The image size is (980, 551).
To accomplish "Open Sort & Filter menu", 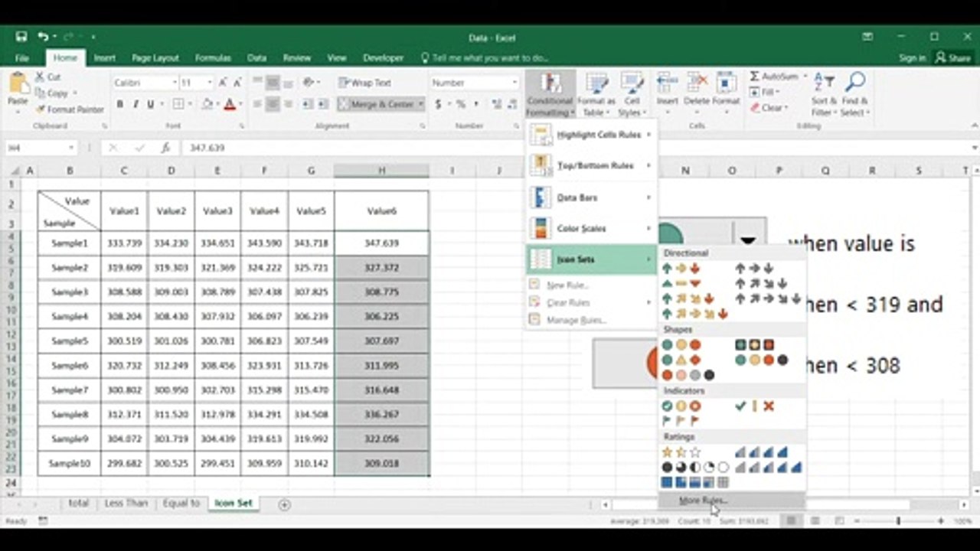I will [824, 94].
